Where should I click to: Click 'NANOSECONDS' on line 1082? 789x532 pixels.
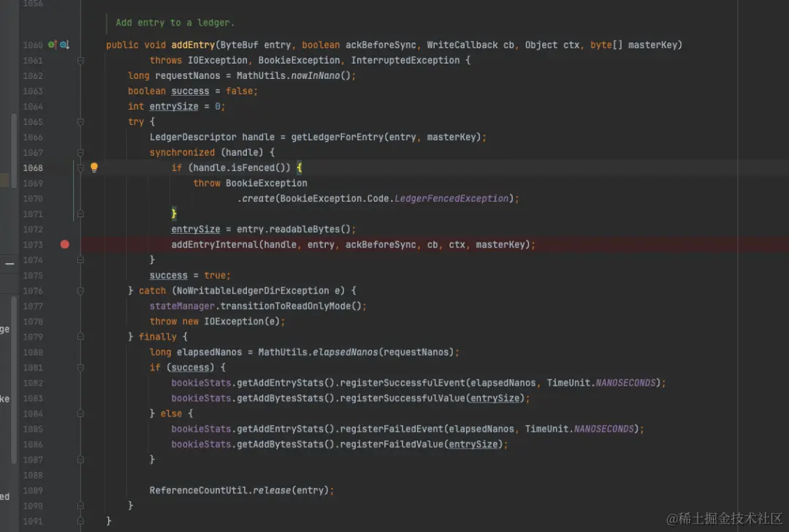click(625, 382)
